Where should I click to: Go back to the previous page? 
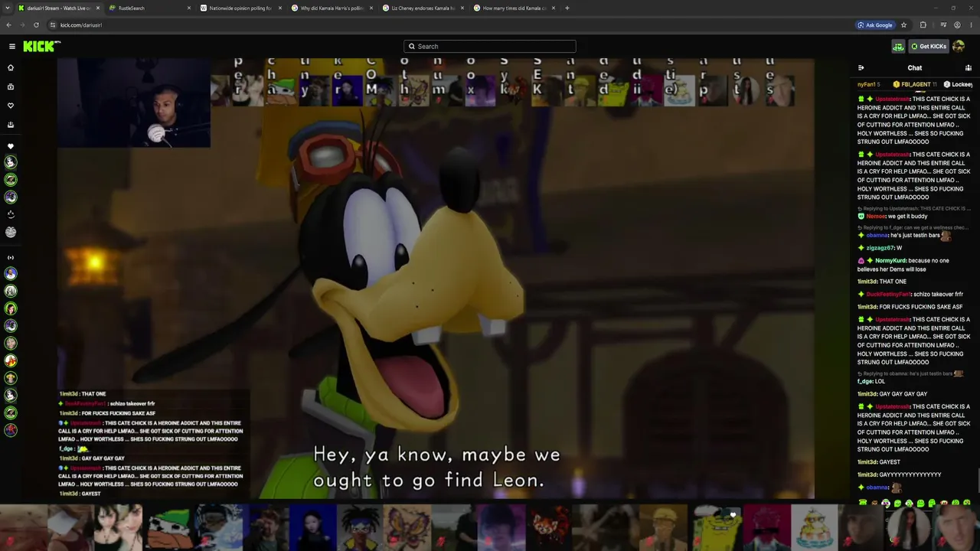point(8,24)
